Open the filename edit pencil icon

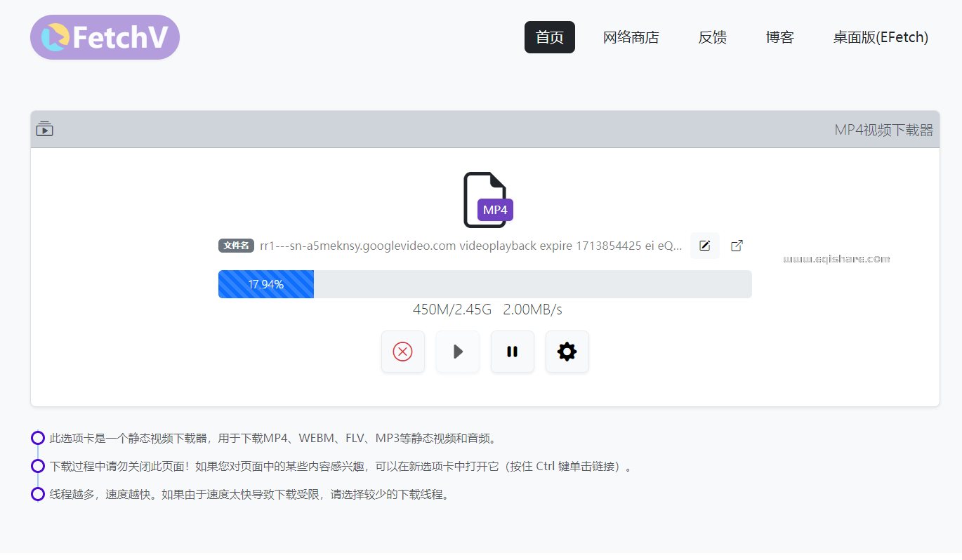[x=704, y=245]
